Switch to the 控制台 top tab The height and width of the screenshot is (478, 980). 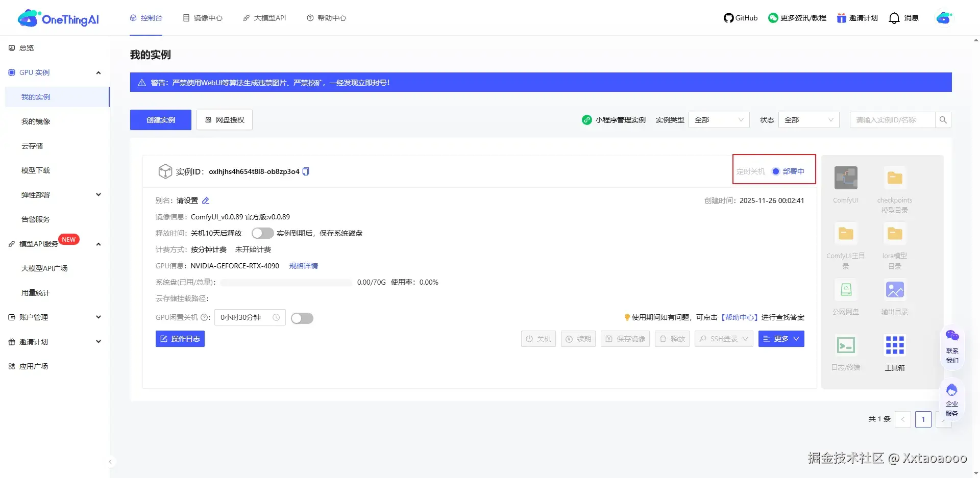click(x=146, y=18)
